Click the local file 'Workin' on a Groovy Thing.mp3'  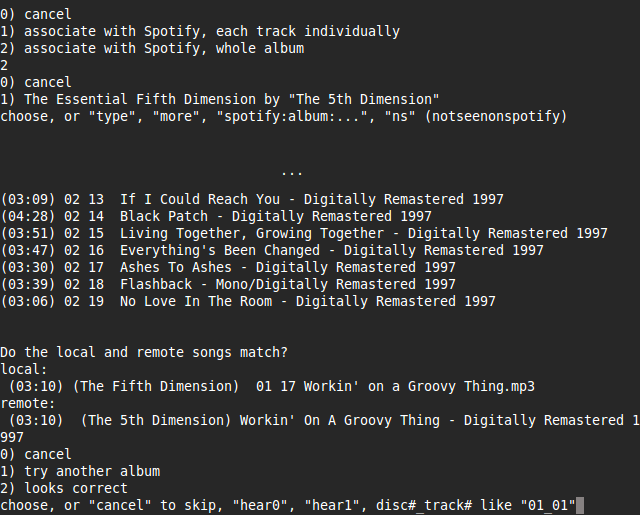[x=272, y=386]
